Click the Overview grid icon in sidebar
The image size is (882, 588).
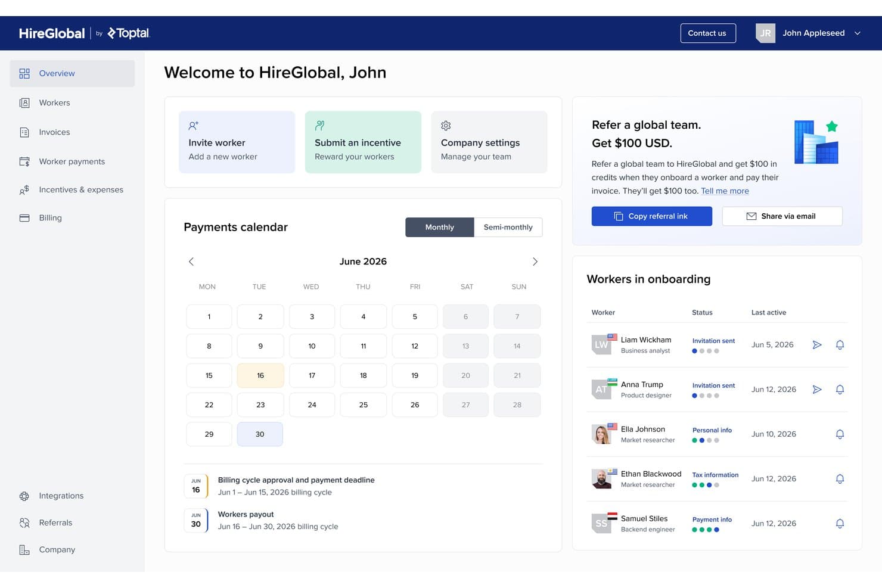(24, 73)
